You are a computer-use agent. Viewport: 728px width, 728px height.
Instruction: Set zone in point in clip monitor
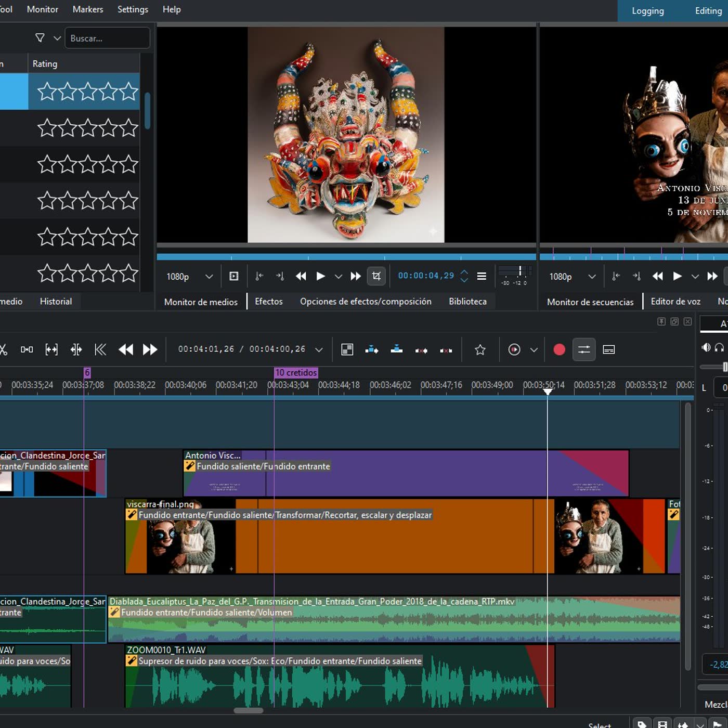(x=259, y=276)
